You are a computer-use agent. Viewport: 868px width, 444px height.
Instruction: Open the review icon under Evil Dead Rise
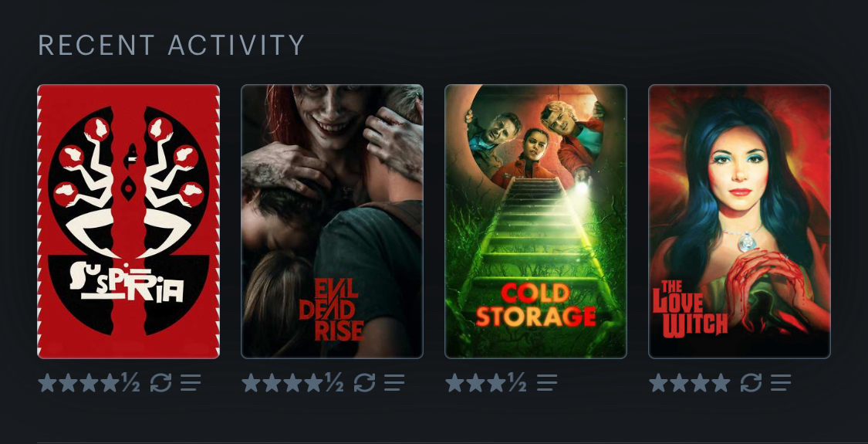click(x=394, y=382)
